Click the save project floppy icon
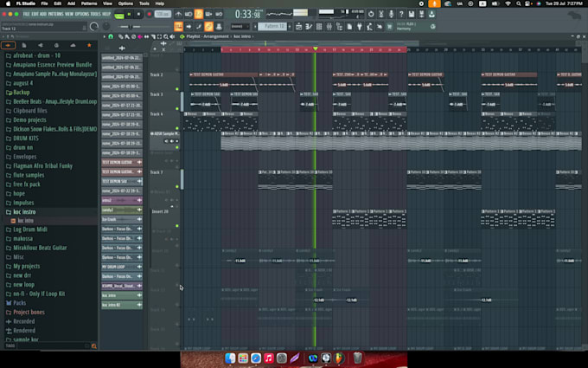This screenshot has height=368, width=588. tap(412, 14)
